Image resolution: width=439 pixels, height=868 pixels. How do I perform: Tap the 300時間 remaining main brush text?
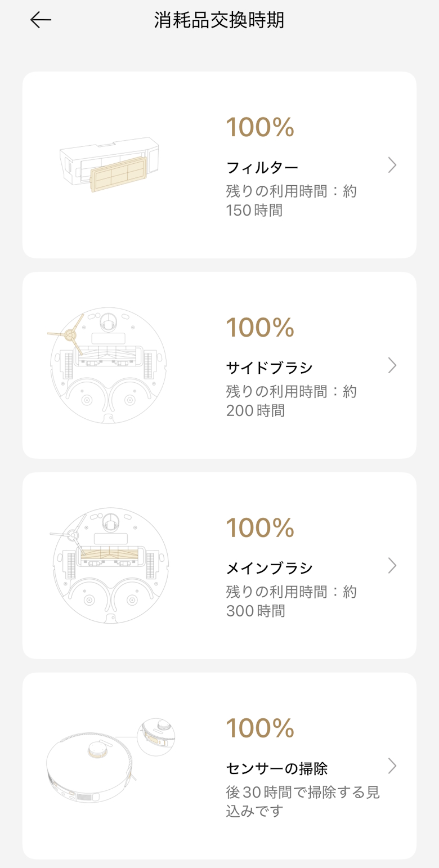(256, 611)
